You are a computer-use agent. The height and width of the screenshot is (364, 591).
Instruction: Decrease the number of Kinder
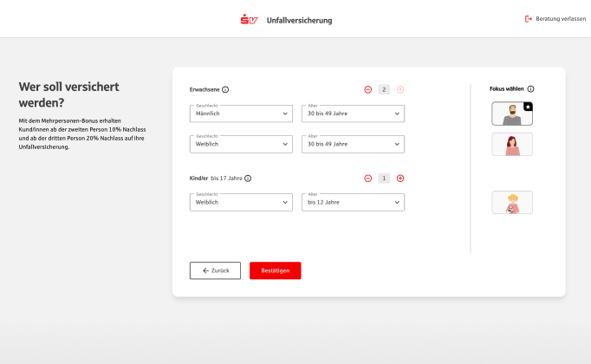point(368,179)
